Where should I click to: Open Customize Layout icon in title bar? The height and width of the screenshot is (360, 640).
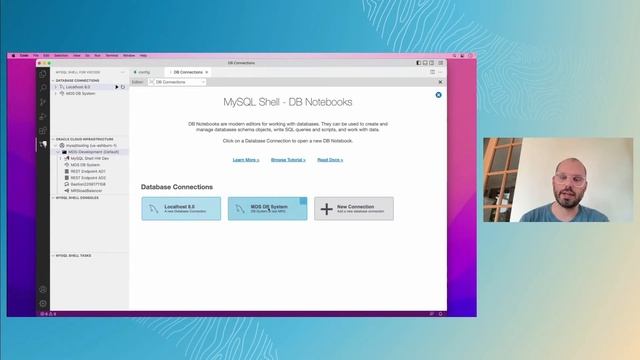440,63
